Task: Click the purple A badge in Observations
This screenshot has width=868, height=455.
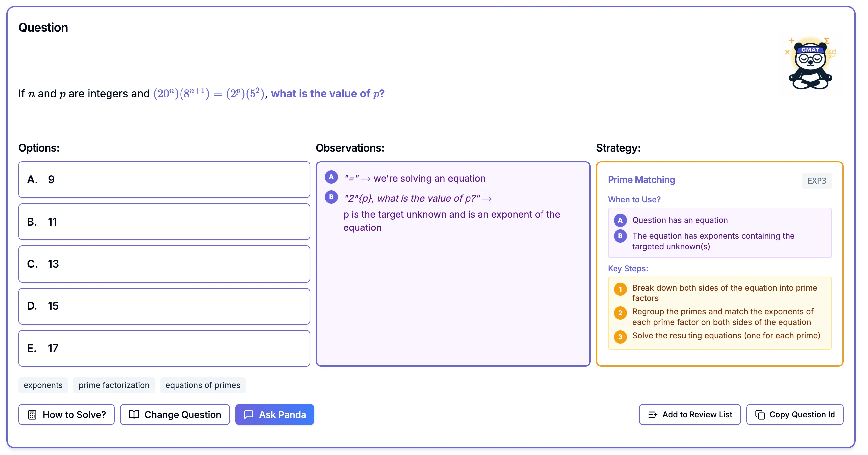Action: (x=331, y=177)
